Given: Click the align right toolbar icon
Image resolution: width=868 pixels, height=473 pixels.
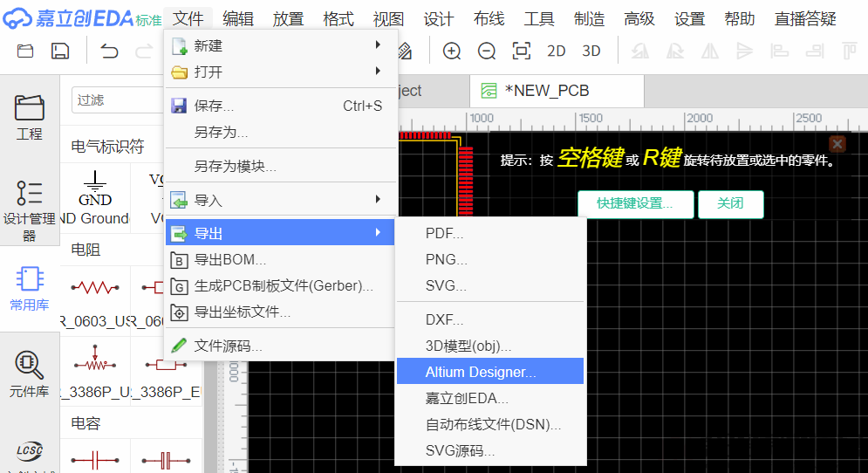Looking at the screenshot, I should (814, 51).
